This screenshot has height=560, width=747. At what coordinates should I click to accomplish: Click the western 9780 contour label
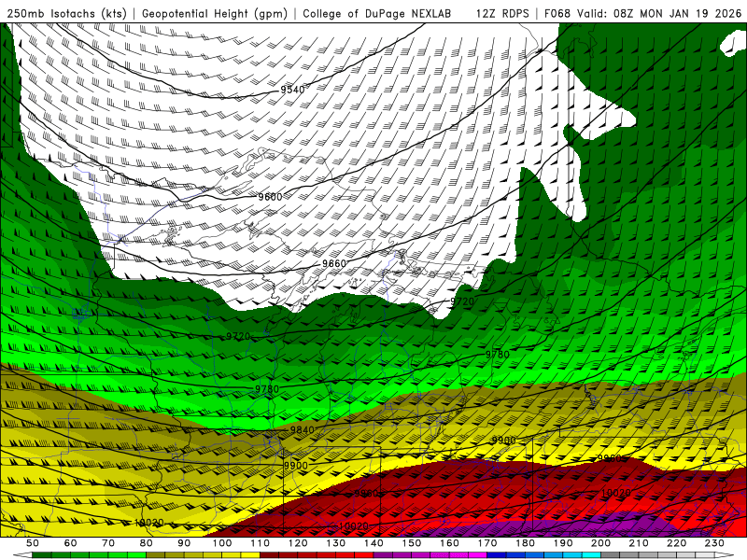(x=267, y=389)
